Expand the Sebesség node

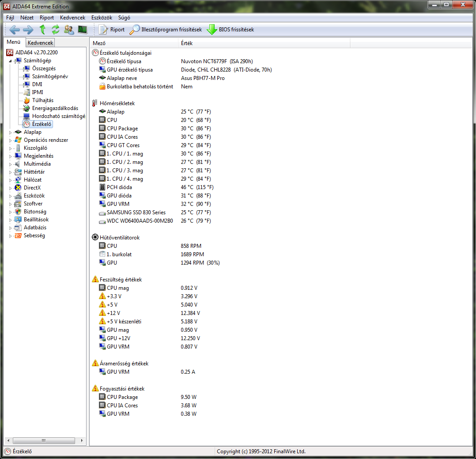[10, 236]
